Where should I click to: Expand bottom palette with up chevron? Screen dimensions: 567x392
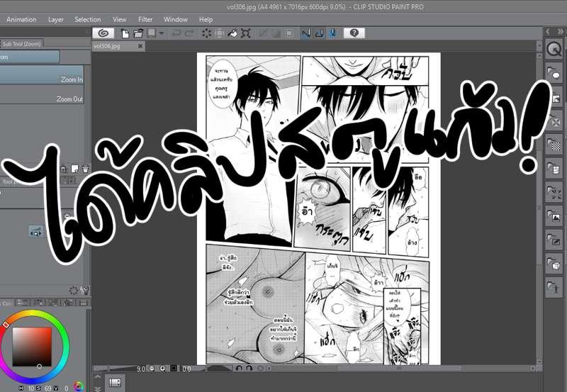(x=98, y=377)
